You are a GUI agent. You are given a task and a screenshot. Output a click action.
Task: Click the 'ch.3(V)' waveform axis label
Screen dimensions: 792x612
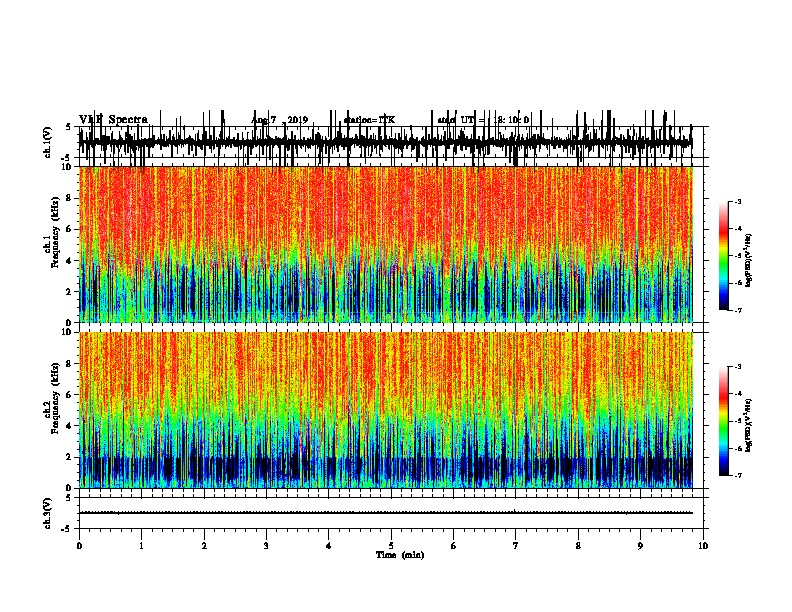47,513
